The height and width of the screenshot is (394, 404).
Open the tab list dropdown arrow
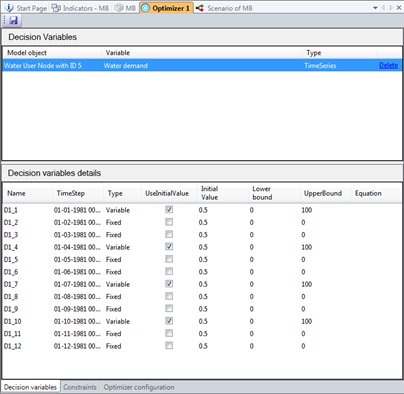point(375,8)
